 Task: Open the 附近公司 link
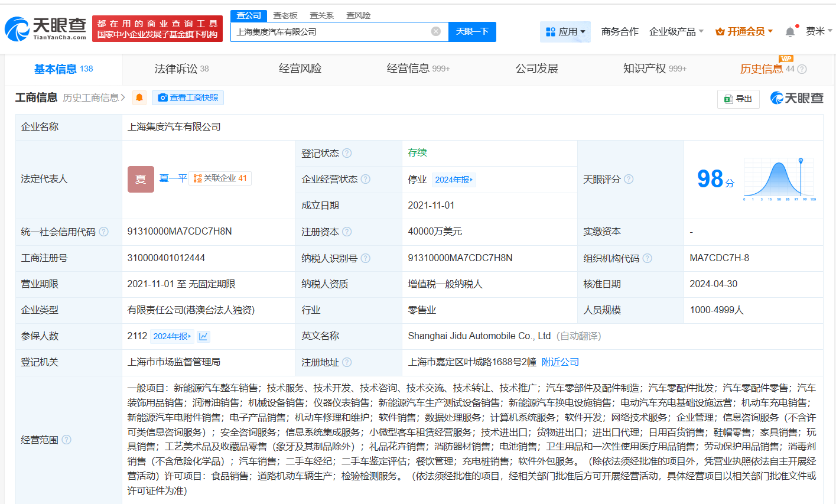(560, 362)
